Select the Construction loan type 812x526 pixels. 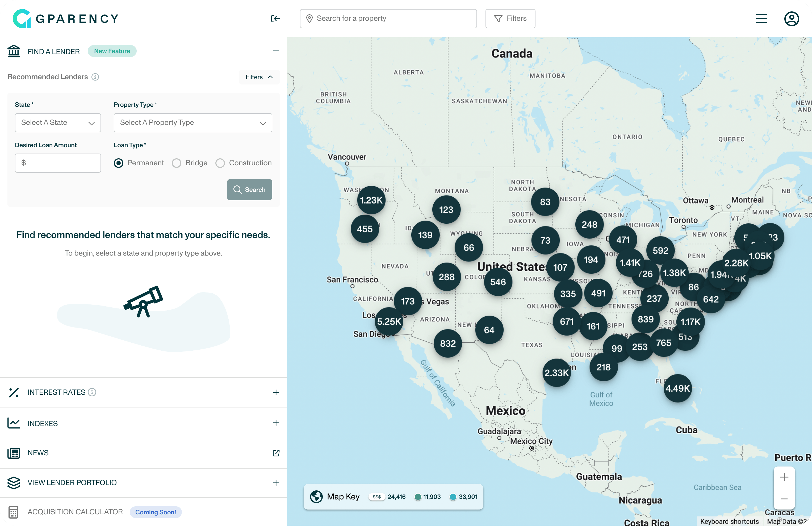pyautogui.click(x=220, y=163)
